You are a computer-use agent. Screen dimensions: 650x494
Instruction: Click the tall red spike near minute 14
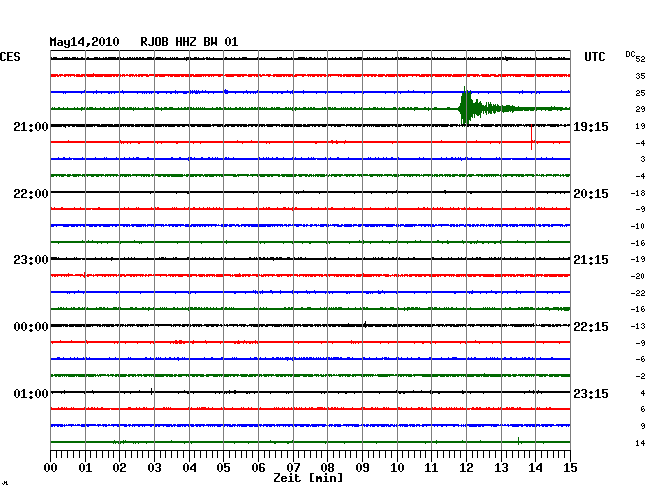[531, 137]
